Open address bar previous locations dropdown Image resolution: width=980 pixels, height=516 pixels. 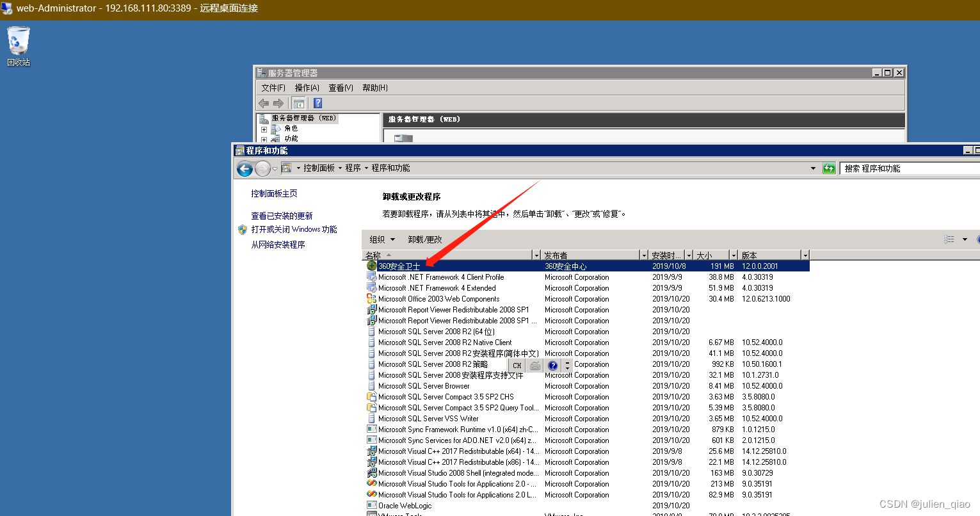pos(814,168)
